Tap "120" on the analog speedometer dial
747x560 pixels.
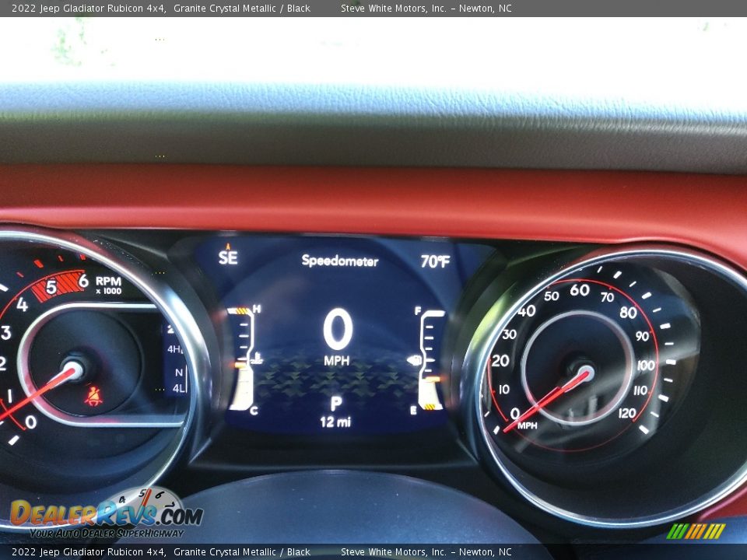[627, 413]
